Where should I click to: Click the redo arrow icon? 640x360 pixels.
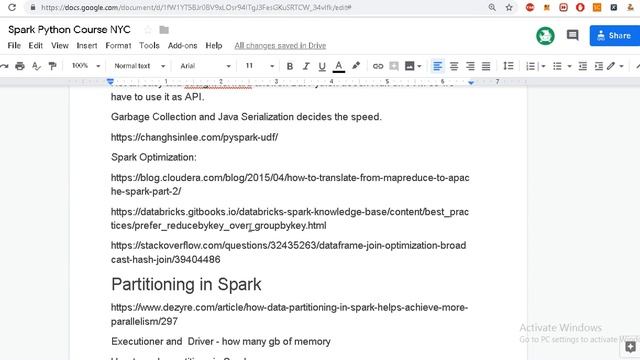[4, 66]
